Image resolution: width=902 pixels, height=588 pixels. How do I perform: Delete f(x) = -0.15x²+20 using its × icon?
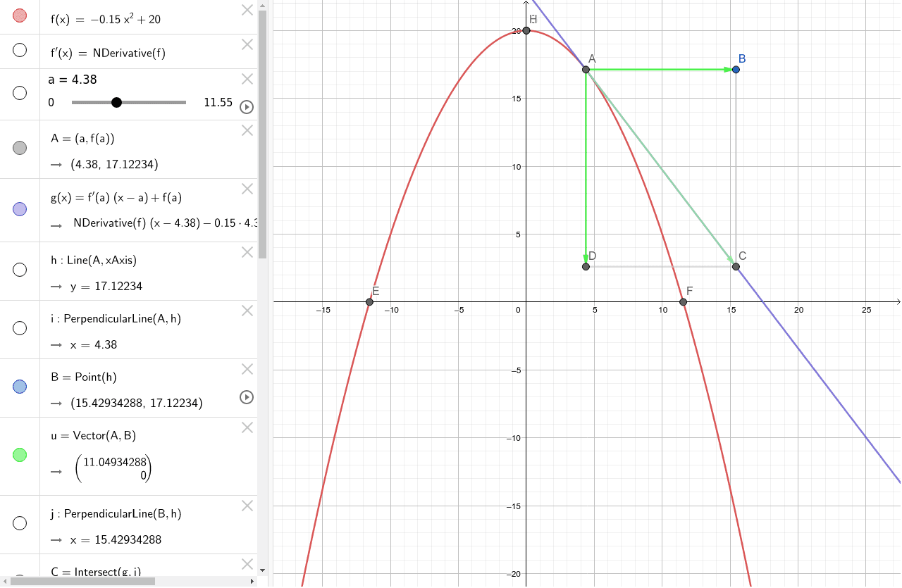coord(247,11)
